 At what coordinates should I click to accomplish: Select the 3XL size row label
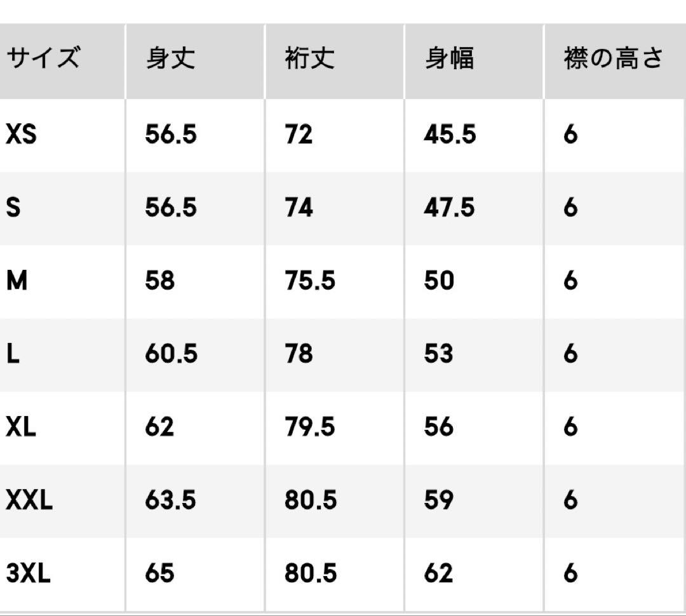point(28,574)
